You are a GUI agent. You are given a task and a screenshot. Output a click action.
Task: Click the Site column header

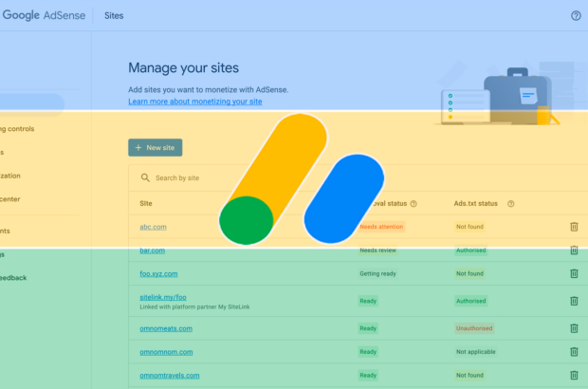coord(146,203)
